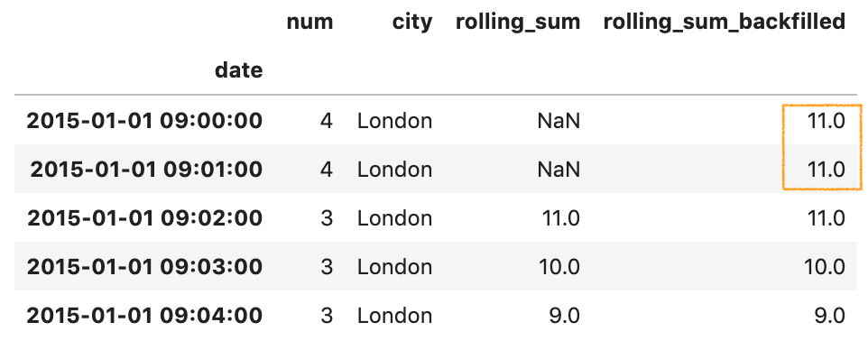The image size is (868, 350).
Task: Click NaN rolling_sum cell in 09:00:00 row
Action: [x=559, y=121]
